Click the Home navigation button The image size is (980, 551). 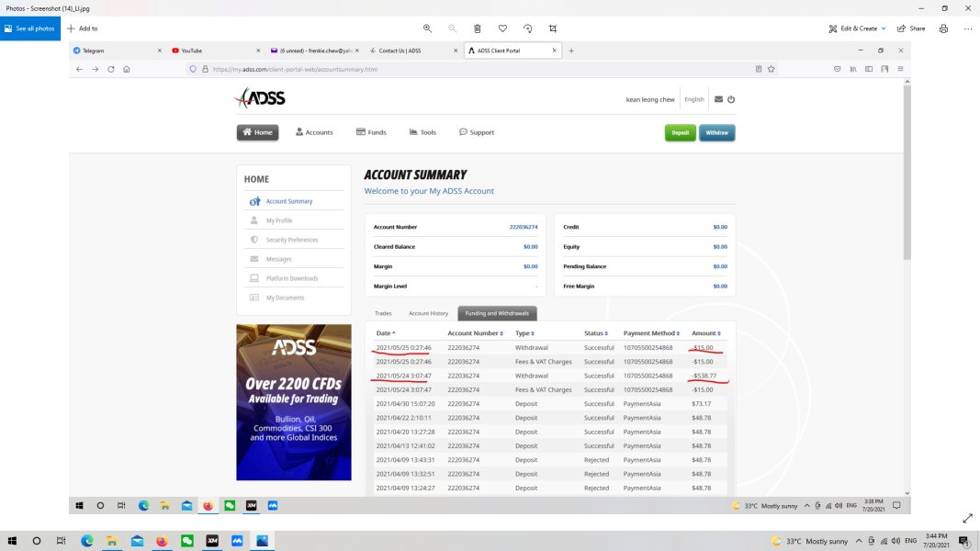257,132
